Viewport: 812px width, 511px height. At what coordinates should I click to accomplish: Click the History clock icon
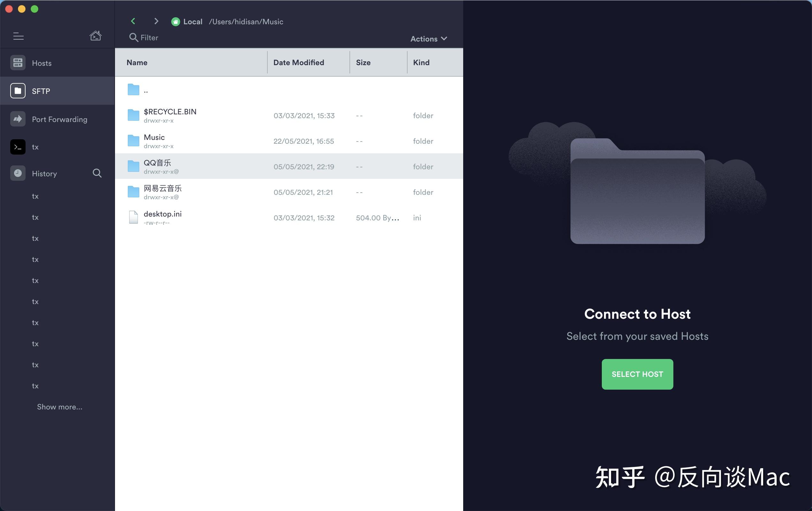(x=18, y=173)
